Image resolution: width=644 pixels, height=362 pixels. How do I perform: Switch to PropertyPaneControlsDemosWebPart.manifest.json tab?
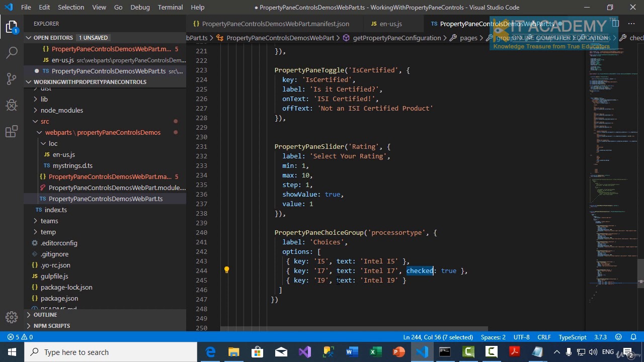click(x=275, y=24)
